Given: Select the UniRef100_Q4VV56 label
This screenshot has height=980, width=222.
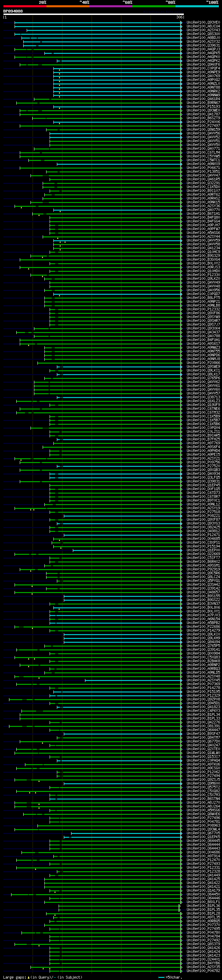Looking at the screenshot, I should [x=203, y=133].
